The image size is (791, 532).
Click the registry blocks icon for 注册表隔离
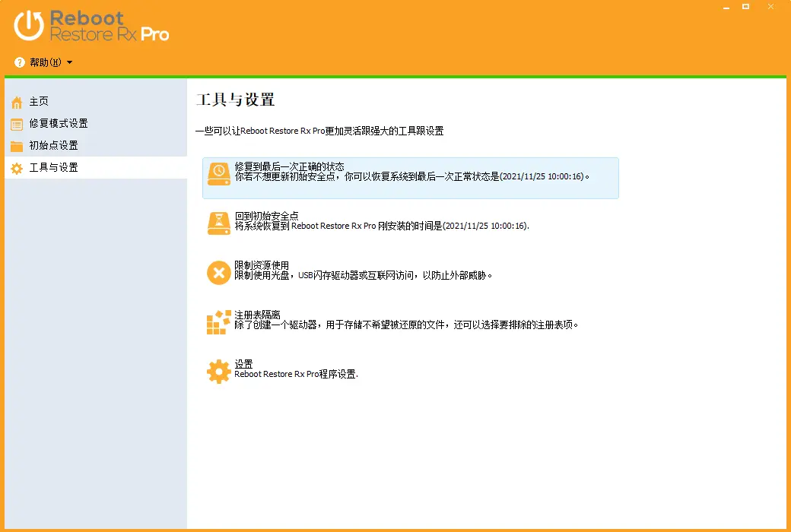(219, 322)
